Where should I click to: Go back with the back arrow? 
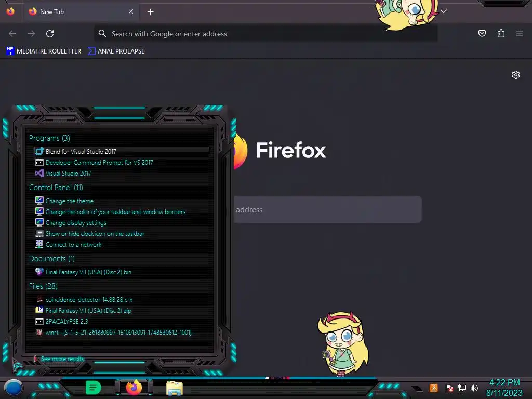tap(12, 34)
